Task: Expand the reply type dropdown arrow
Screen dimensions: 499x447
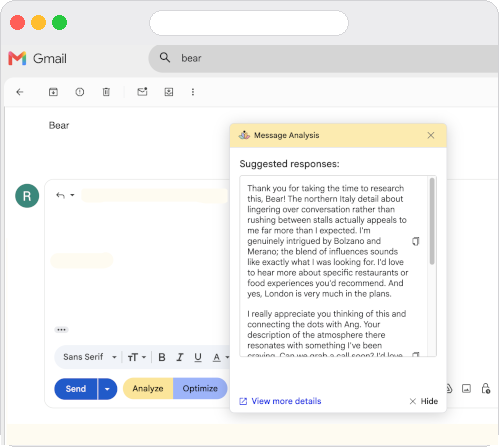Action: pyautogui.click(x=72, y=195)
